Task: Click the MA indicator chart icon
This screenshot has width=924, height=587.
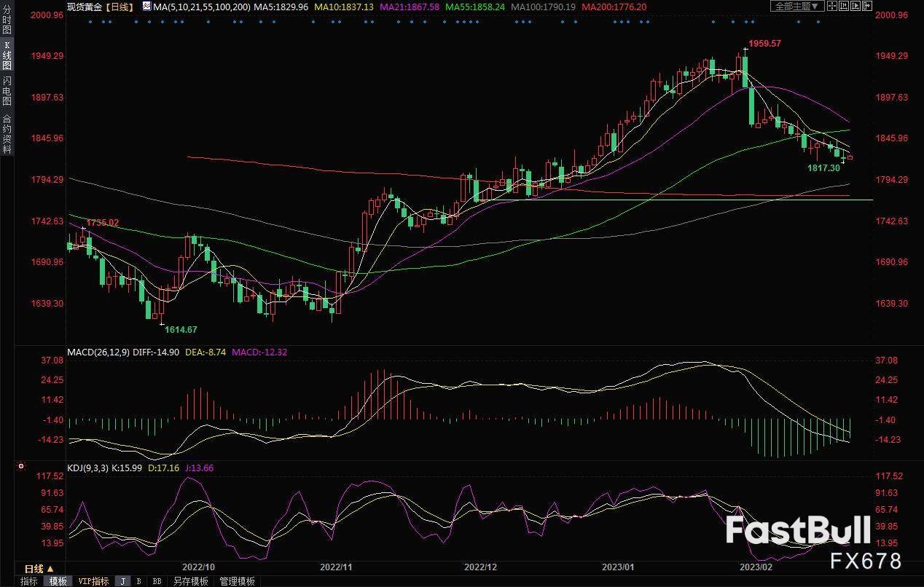Action: [146, 7]
